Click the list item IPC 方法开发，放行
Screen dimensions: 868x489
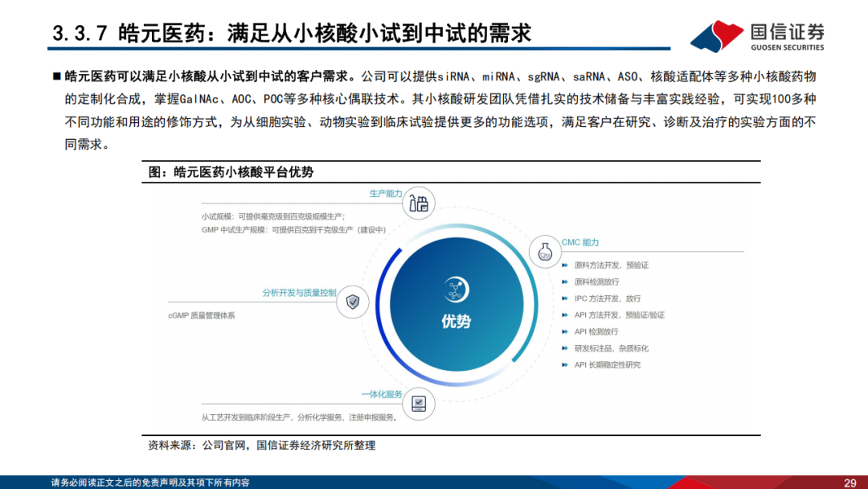[x=608, y=298]
